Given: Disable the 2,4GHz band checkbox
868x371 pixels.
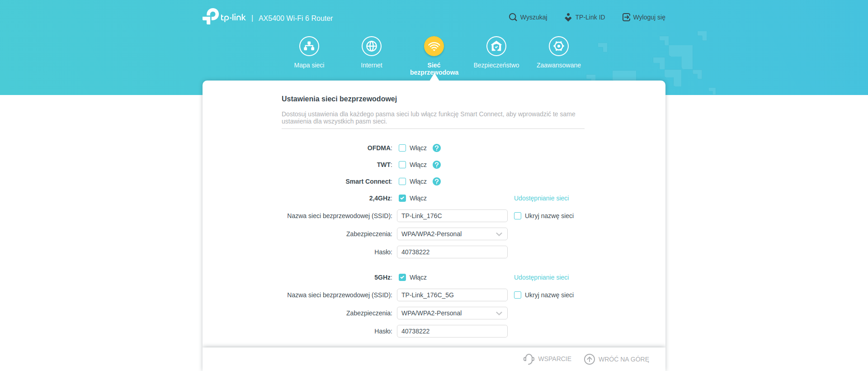Looking at the screenshot, I should click(402, 198).
